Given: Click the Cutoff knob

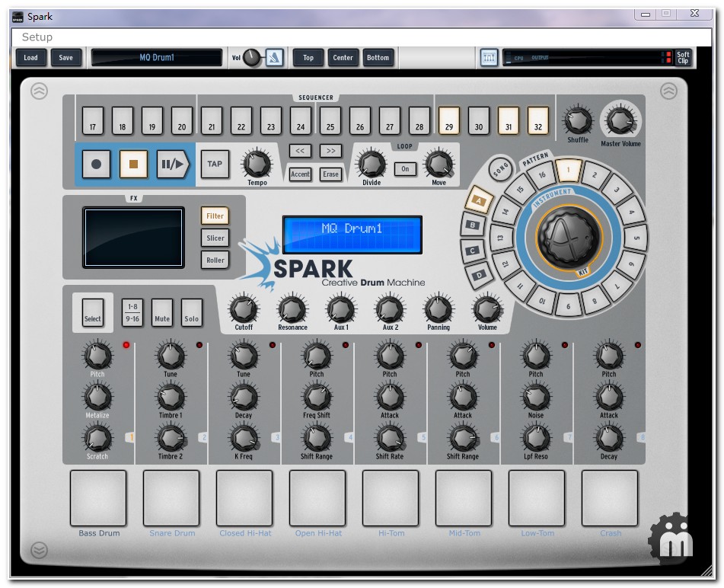Looking at the screenshot, I should click(x=244, y=308).
